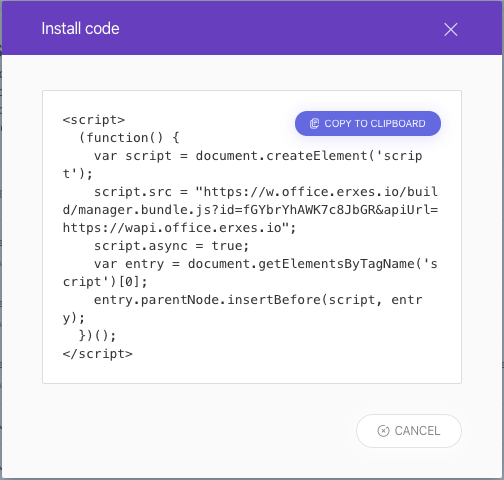Click the script.src URL line

(266, 192)
